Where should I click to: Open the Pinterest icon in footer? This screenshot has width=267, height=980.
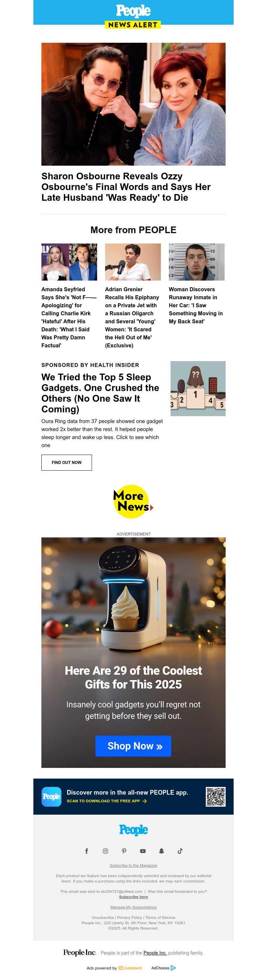coord(124,851)
